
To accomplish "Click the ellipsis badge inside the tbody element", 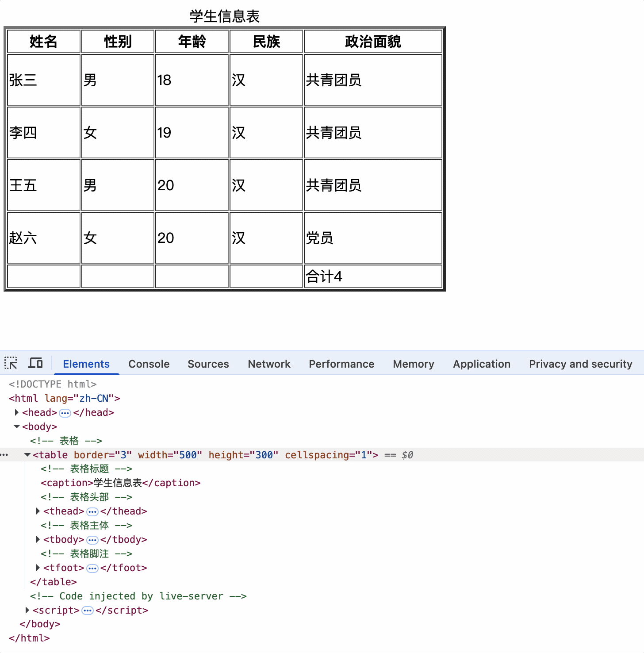I will 92,540.
